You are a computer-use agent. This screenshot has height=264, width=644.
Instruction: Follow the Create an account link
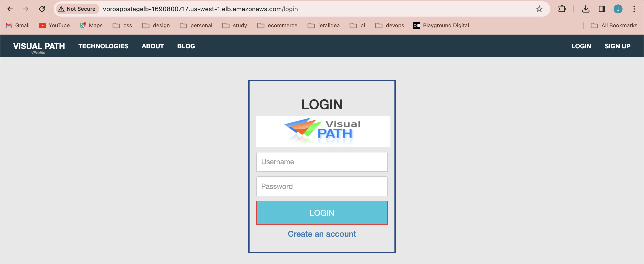click(322, 234)
